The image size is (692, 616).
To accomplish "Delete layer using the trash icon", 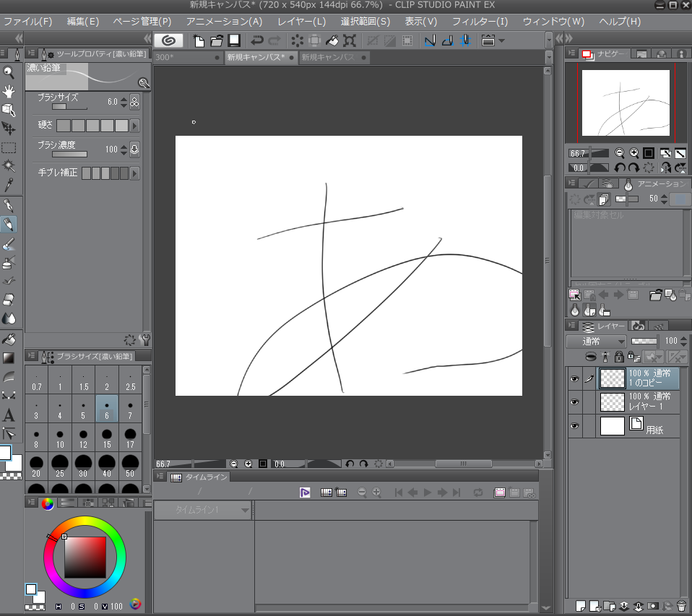I will pyautogui.click(x=681, y=606).
